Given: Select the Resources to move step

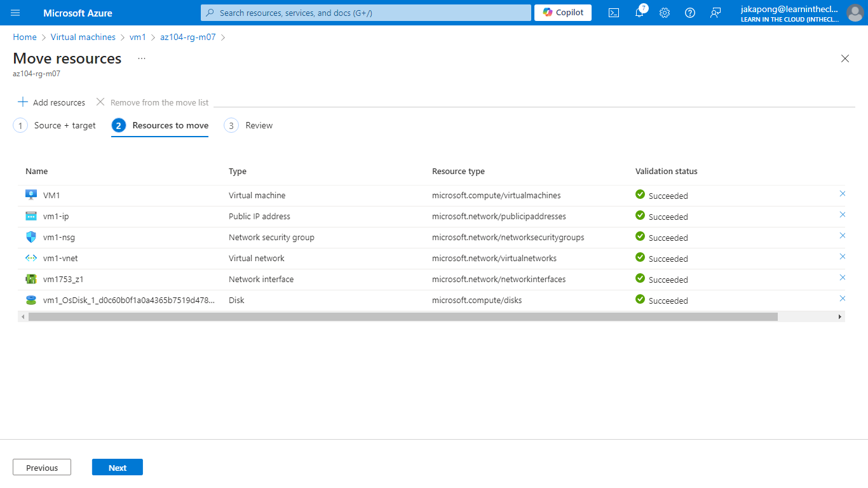Looking at the screenshot, I should coord(160,126).
